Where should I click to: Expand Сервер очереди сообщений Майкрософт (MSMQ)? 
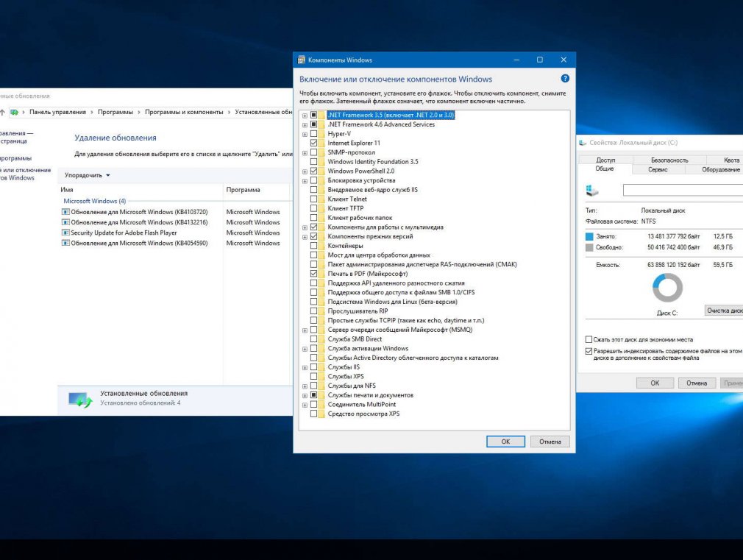(x=305, y=330)
